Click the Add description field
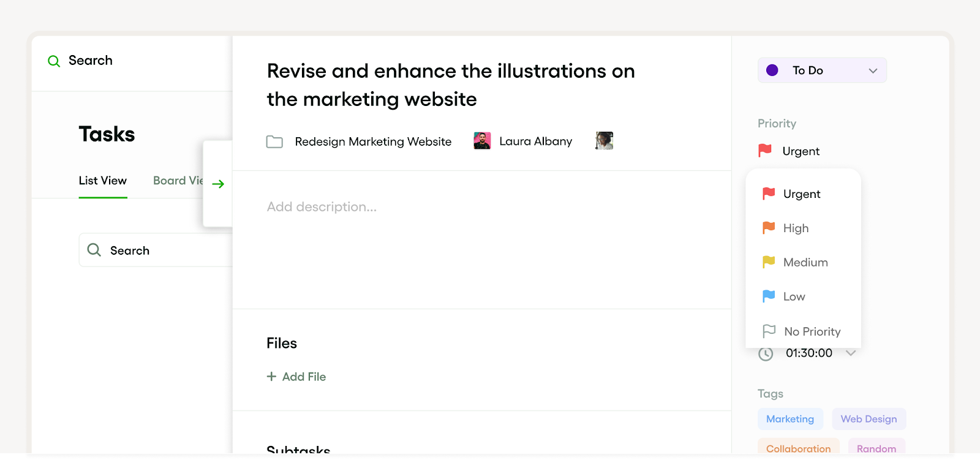Viewport: 980px width, 460px height. (x=322, y=207)
